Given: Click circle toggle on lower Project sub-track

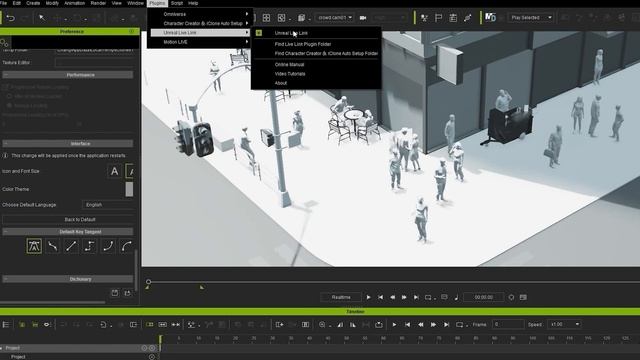Looking at the screenshot, I should 152,357.
